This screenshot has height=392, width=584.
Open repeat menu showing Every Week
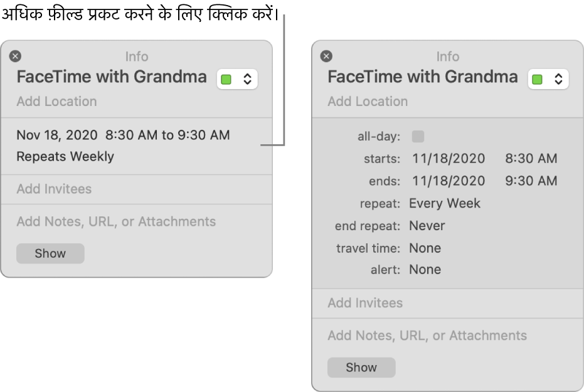pyautogui.click(x=445, y=203)
